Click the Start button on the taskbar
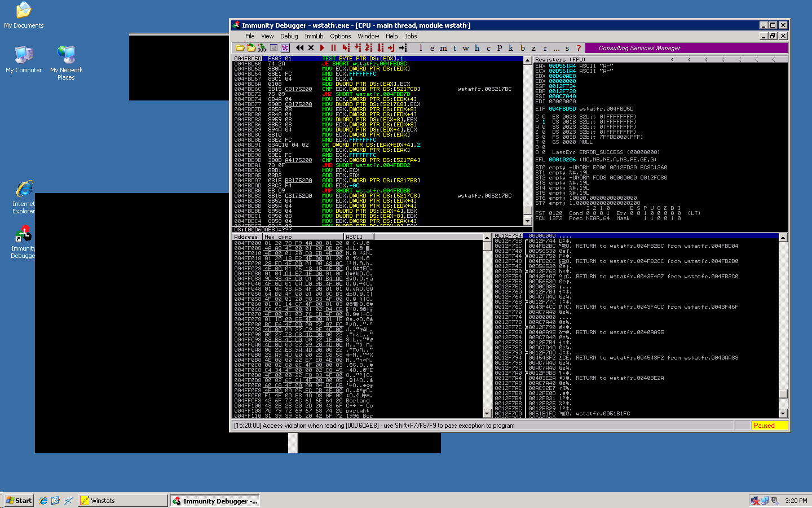The image size is (812, 508). (19, 501)
